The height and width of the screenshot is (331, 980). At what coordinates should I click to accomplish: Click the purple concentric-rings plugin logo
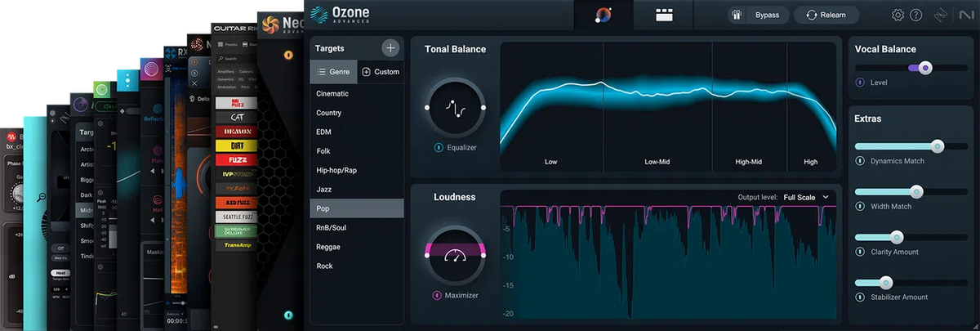[151, 71]
